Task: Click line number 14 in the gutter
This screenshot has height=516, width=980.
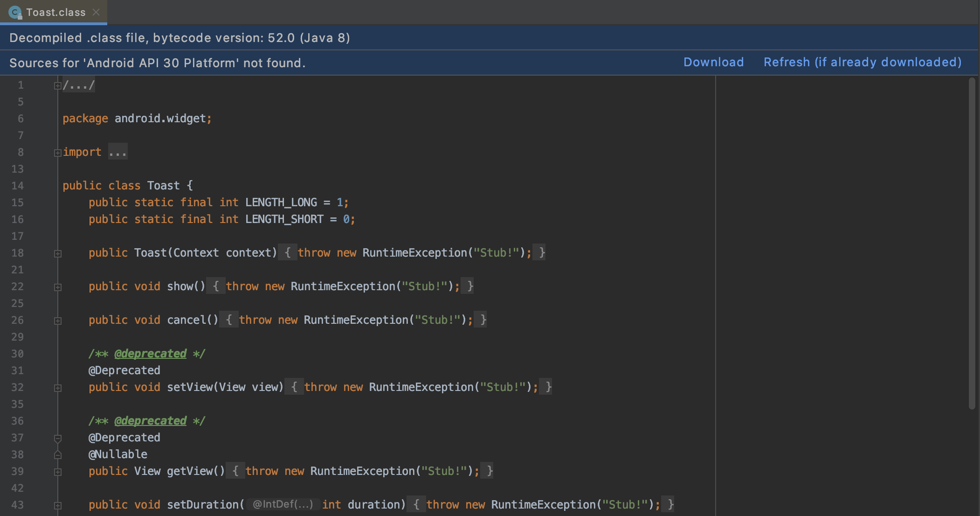Action: [17, 186]
